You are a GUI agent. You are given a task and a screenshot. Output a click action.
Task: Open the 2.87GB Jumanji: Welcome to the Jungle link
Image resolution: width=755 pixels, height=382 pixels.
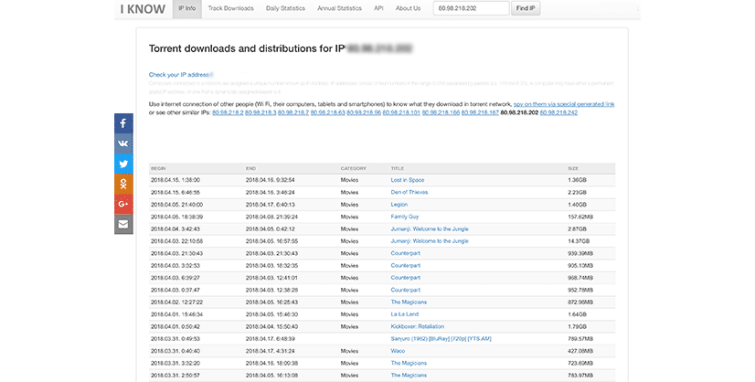click(x=430, y=229)
